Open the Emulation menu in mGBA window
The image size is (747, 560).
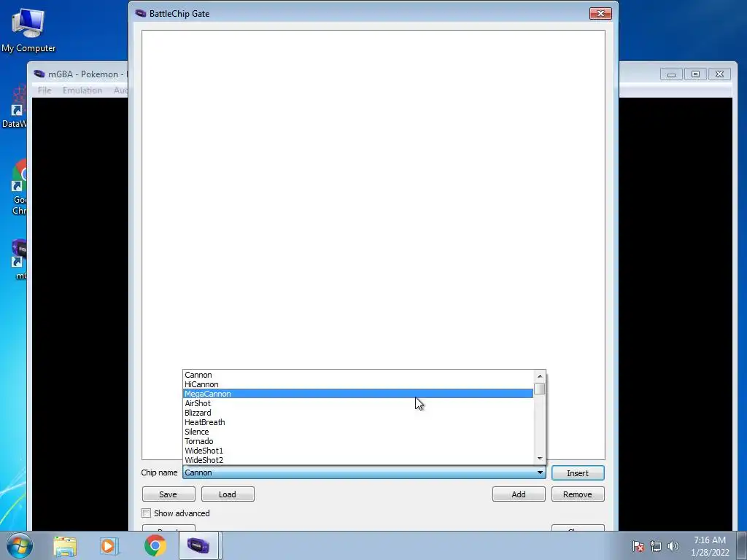pyautogui.click(x=82, y=90)
